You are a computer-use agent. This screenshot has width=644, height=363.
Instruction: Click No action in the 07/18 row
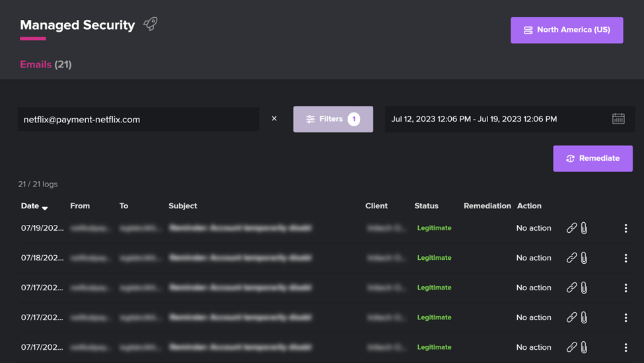click(534, 258)
